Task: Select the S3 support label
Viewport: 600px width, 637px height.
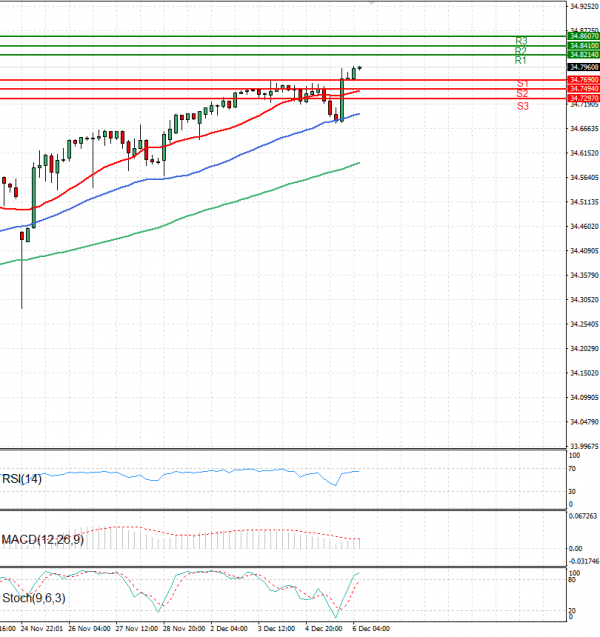Action: coord(523,106)
